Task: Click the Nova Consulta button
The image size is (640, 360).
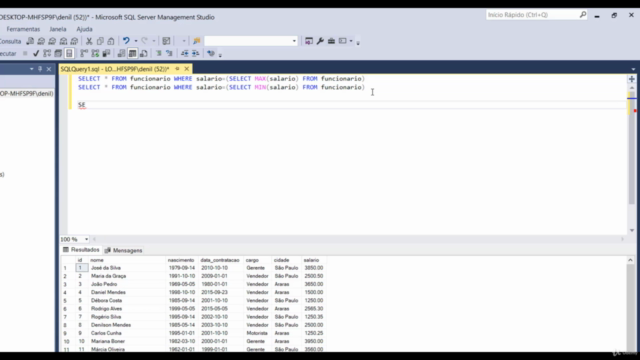Action: coord(10,41)
